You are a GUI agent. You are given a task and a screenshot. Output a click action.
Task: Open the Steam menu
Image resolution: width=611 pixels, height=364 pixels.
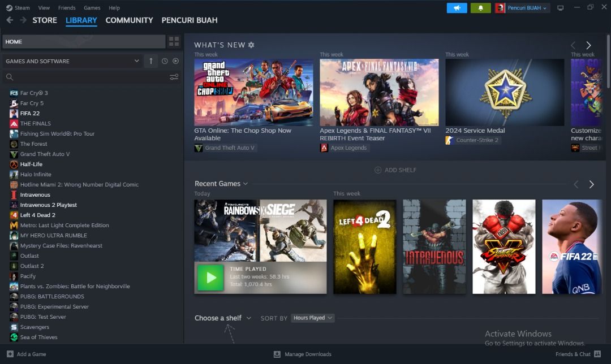[18, 8]
